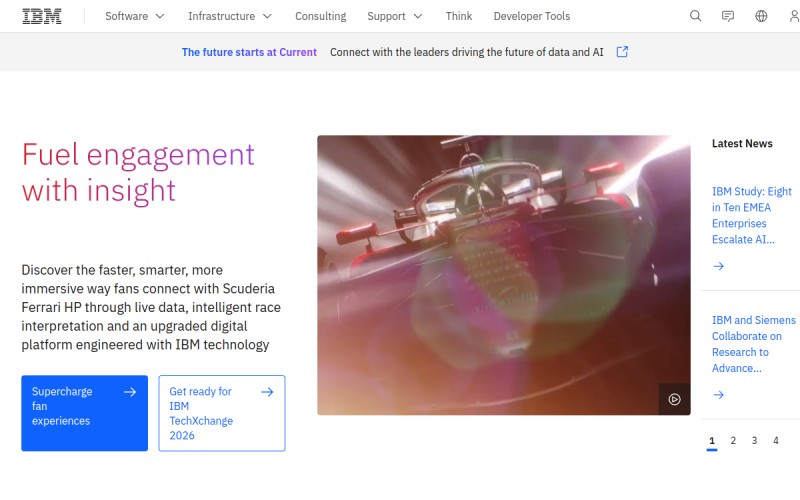Click Connect with the leaders banner text

click(466, 52)
